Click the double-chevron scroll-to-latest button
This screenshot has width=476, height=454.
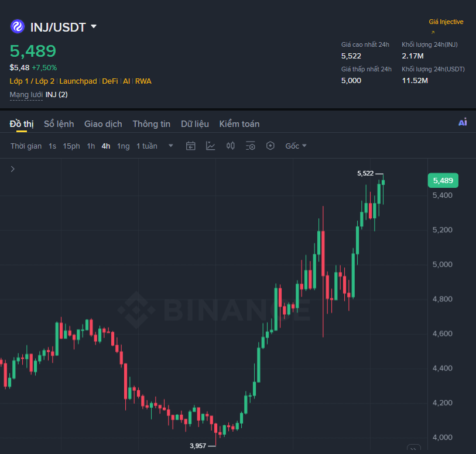(413, 448)
